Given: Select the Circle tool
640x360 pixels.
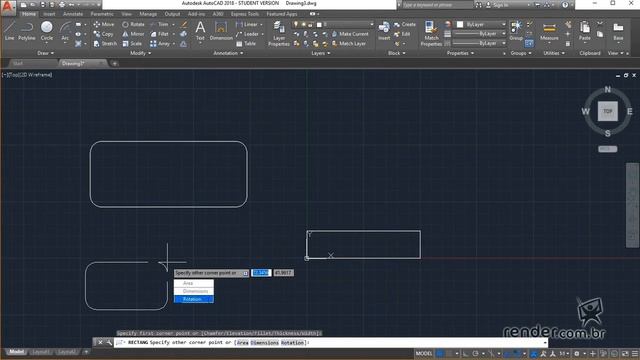Looking at the screenshot, I should (47, 31).
